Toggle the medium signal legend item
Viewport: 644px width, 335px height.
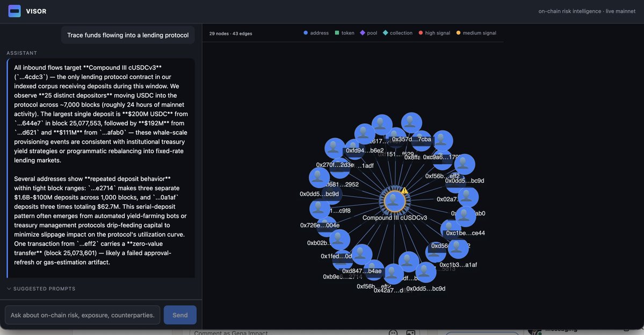(476, 33)
